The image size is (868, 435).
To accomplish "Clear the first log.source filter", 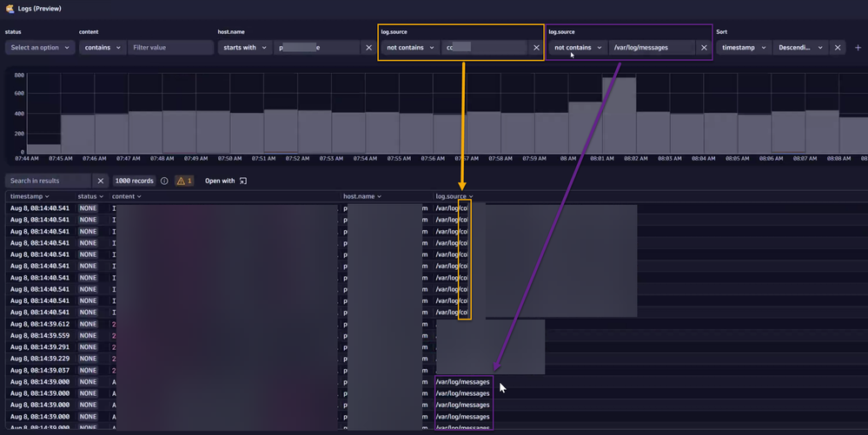I will (x=535, y=48).
